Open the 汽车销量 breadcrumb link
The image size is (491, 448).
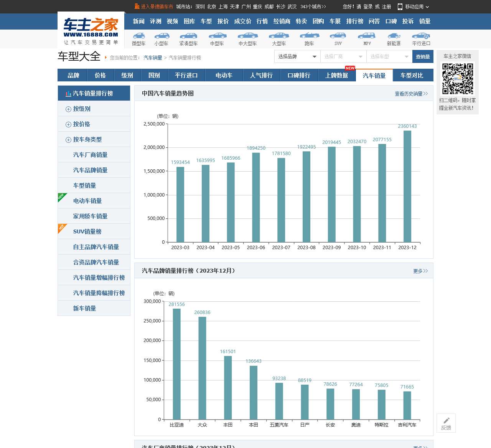point(153,58)
